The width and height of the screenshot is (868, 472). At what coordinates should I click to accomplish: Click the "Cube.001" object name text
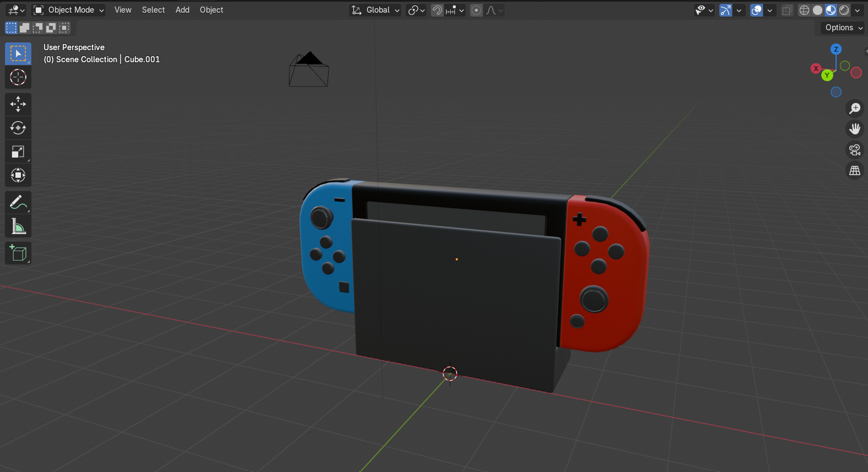coord(142,59)
